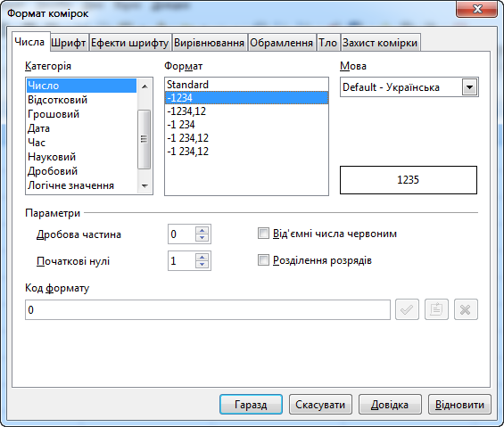
Task: Click the Код формату input field
Action: (208, 309)
